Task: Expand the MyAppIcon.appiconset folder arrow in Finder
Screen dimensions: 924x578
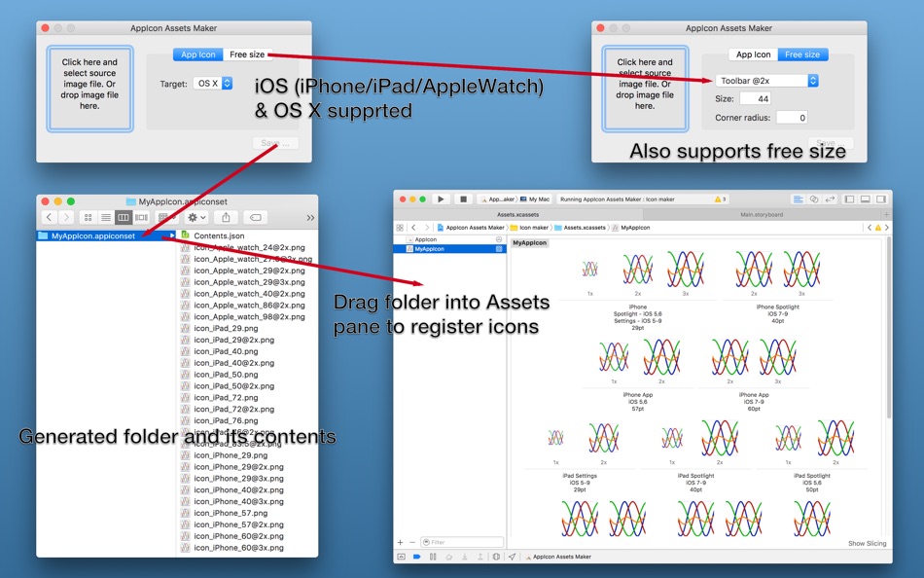Action: click(171, 235)
